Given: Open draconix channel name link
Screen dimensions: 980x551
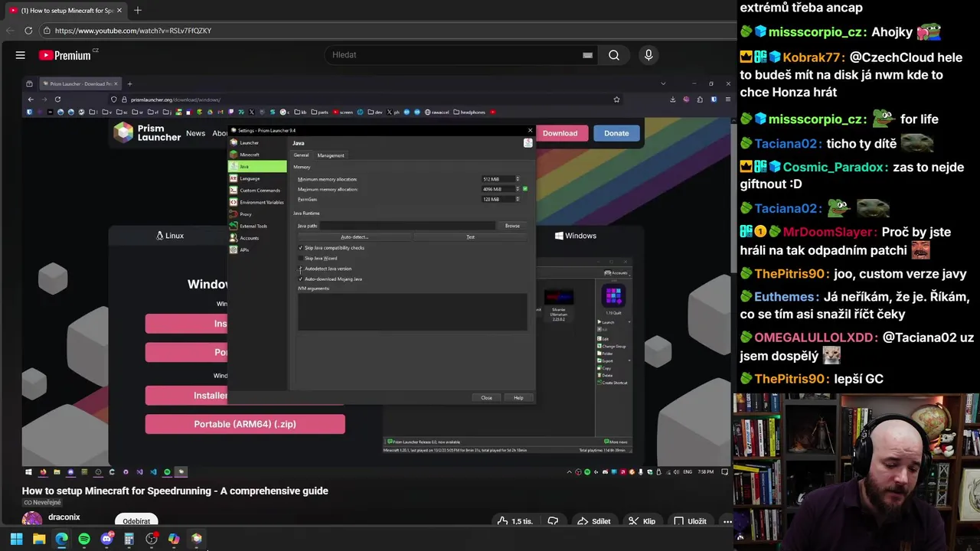Looking at the screenshot, I should (64, 517).
